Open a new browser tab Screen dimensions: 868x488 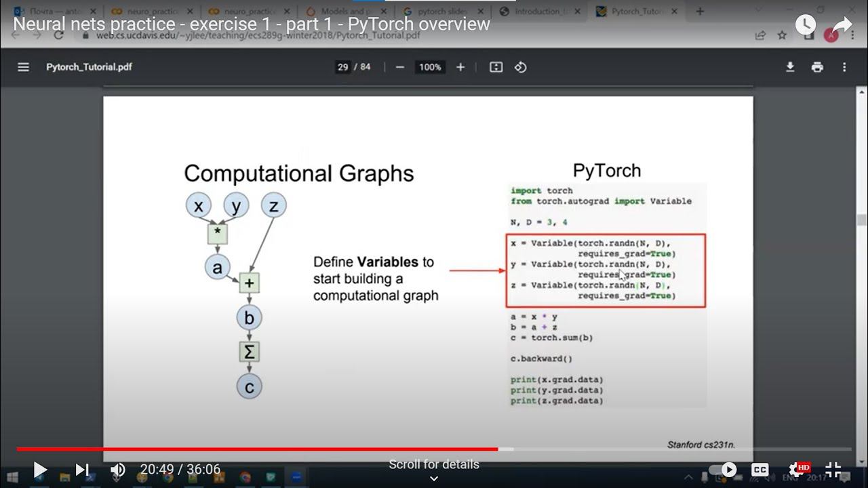pyautogui.click(x=700, y=12)
